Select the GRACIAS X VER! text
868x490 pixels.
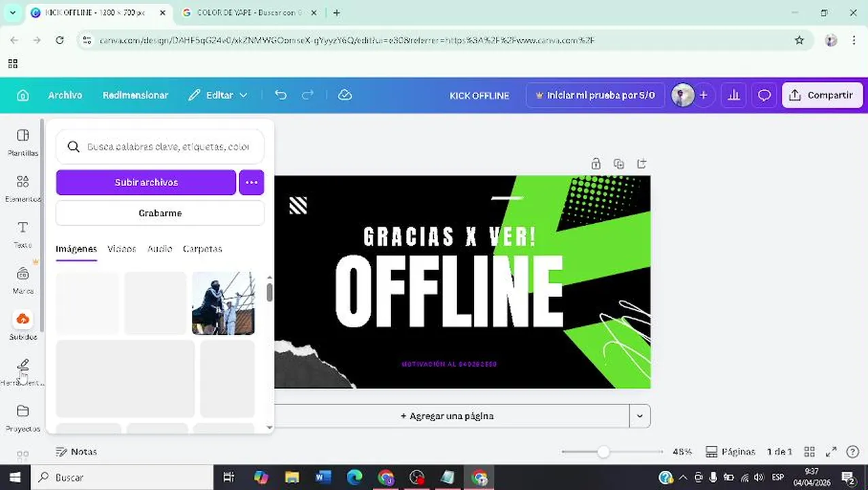point(450,237)
